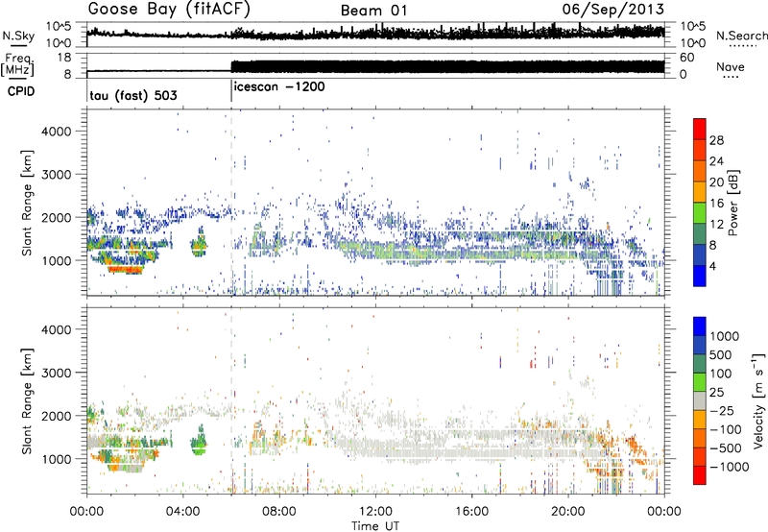Screen dimensions: 768x532
Task: Click the '-500' value on Velocity color bar
Action: (x=728, y=447)
